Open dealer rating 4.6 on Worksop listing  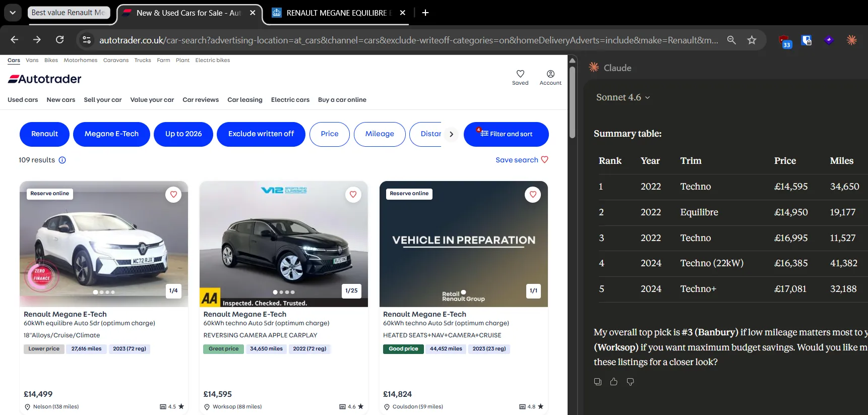[x=351, y=406]
